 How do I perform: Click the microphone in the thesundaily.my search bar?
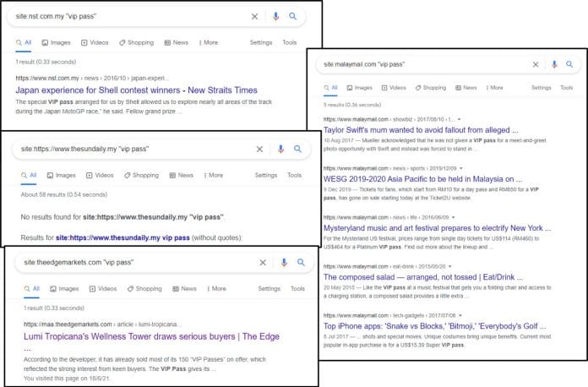(x=280, y=149)
